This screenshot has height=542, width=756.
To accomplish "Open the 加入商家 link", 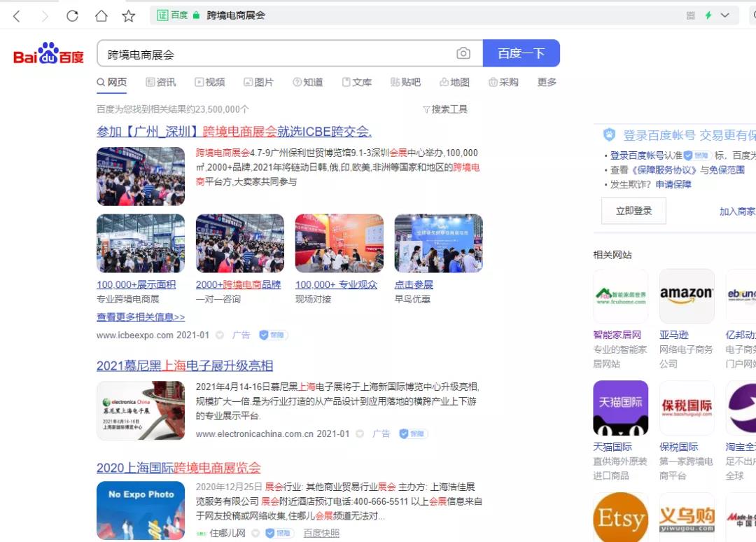I will tap(737, 211).
